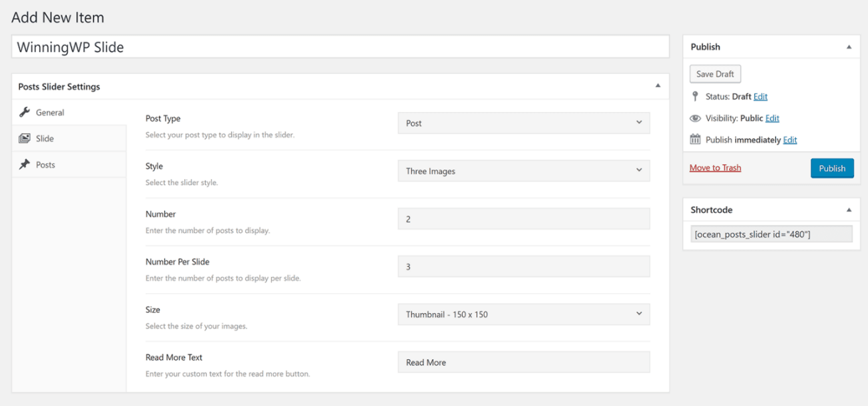
Task: Collapse the Posts Slider Settings panel
Action: coord(658,86)
